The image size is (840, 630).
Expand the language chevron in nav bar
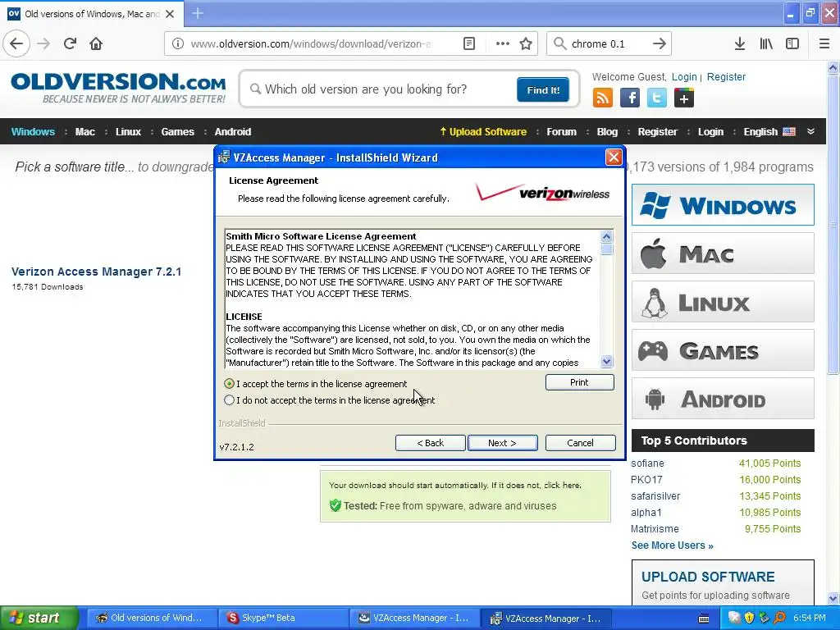pyautogui.click(x=810, y=131)
